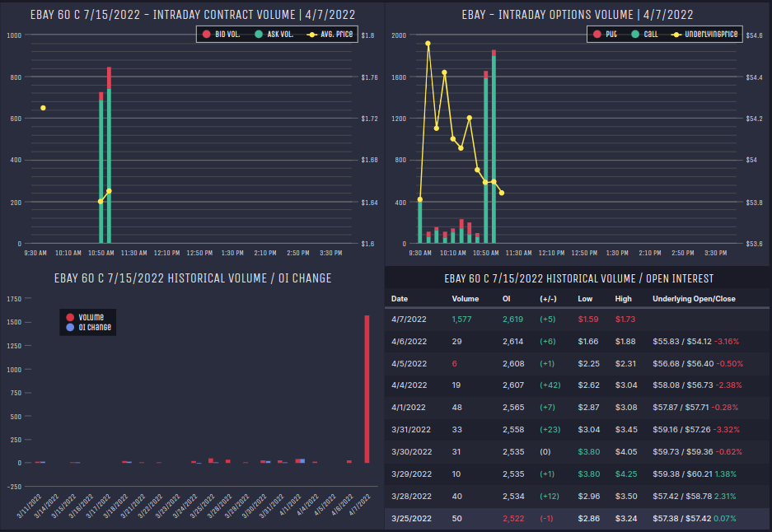Image resolution: width=772 pixels, height=532 pixels.
Task: Click the EBAY Intraday Options Volume title
Action: pyautogui.click(x=577, y=14)
